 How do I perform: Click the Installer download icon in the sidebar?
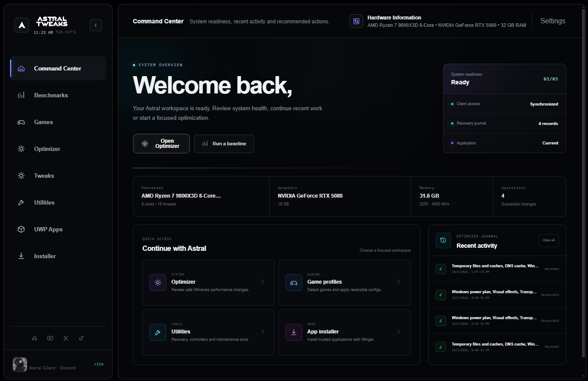pos(21,256)
